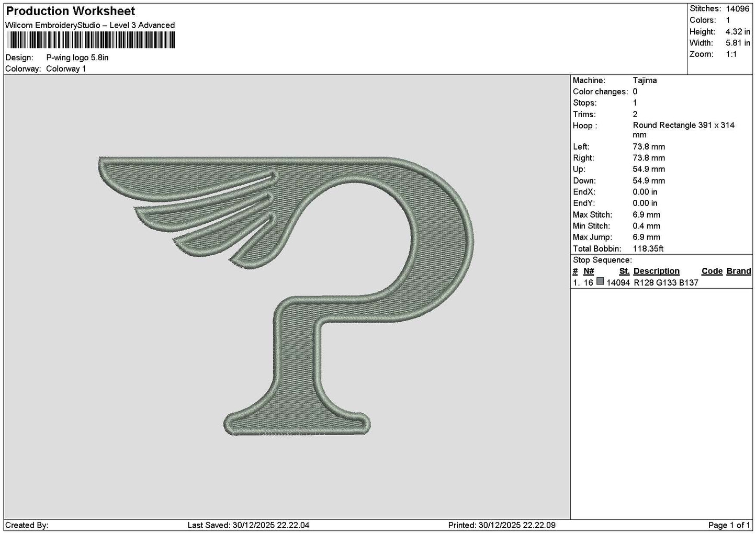This screenshot has width=756, height=534.
Task: Click the machine value "Tajima"
Action: [645, 80]
